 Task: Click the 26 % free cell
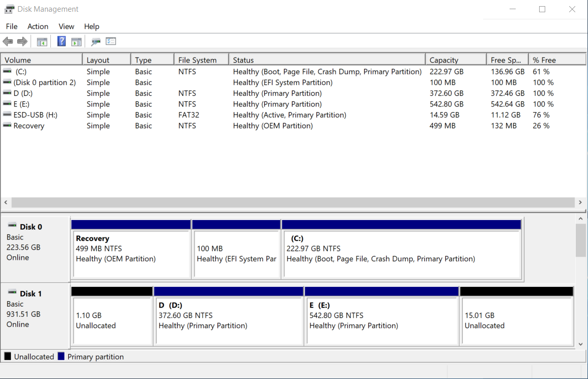tap(541, 126)
